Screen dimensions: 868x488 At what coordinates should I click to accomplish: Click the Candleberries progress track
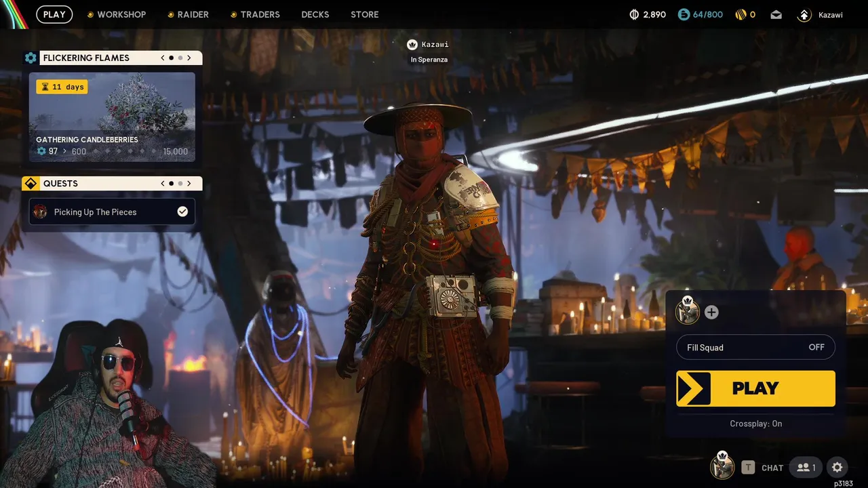[125, 151]
